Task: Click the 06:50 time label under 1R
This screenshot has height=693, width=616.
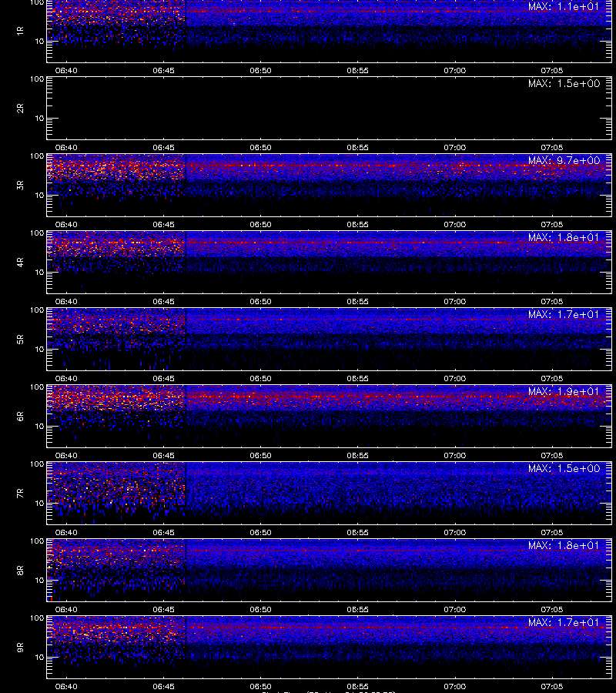Action: click(261, 71)
